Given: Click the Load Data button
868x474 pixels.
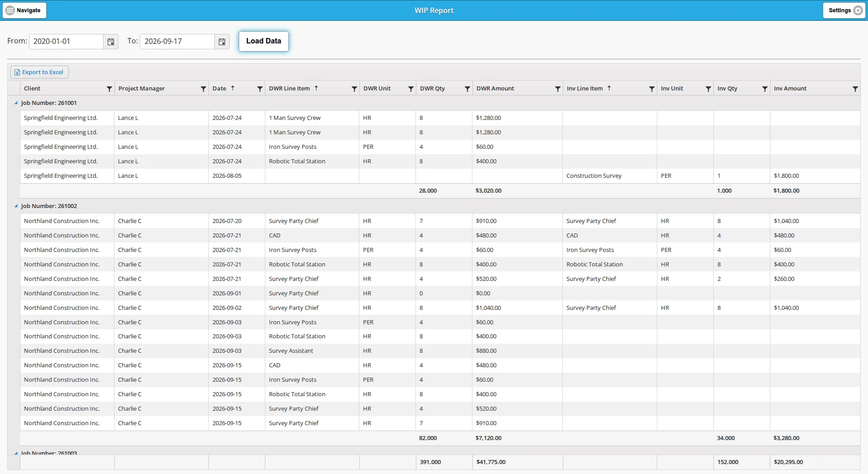Looking at the screenshot, I should coord(264,41).
